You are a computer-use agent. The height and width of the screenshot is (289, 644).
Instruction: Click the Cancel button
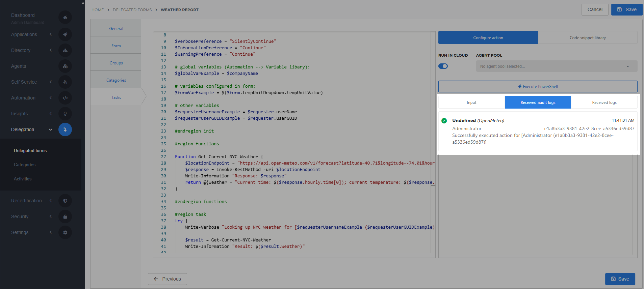pos(595,9)
